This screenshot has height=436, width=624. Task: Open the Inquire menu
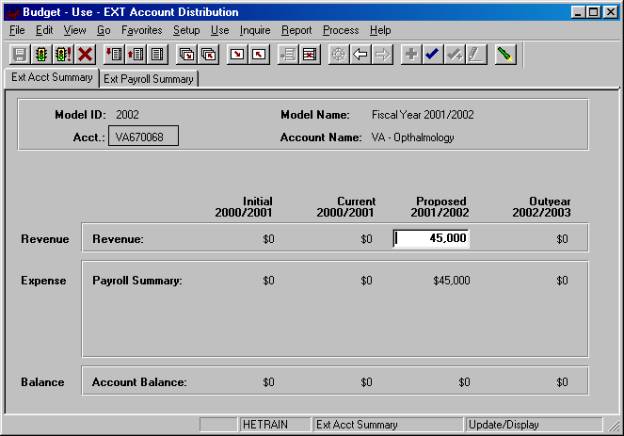pyautogui.click(x=254, y=30)
